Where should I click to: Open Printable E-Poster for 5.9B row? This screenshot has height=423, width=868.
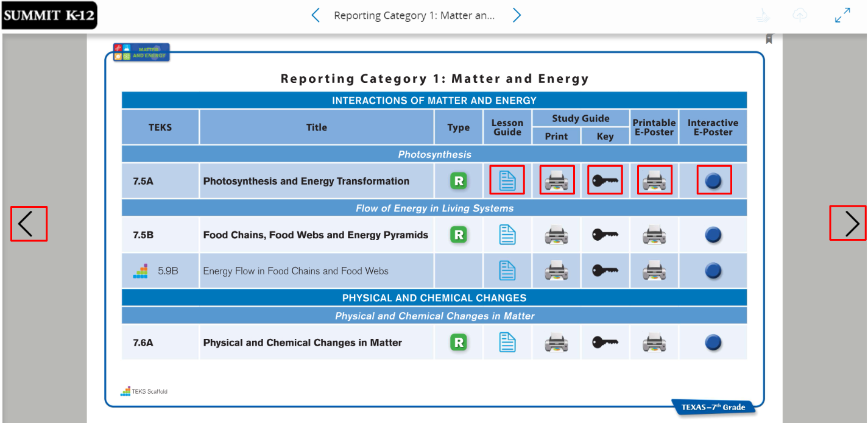(x=654, y=271)
